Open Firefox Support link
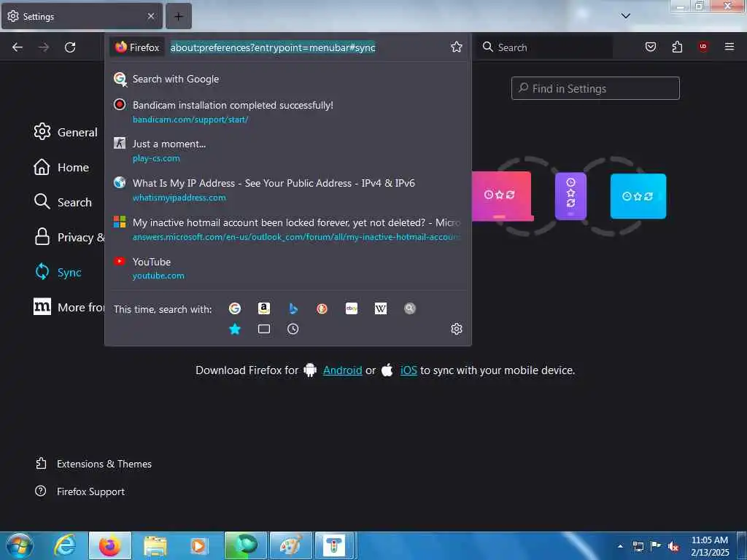The height and width of the screenshot is (560, 747). coord(80,491)
